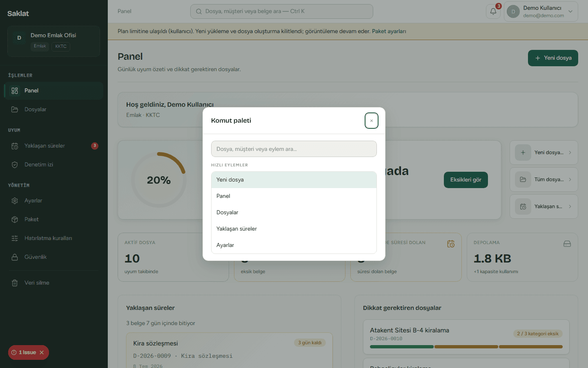Click the Veri silme trash icon
Viewport: 588px width, 368px height.
(x=15, y=283)
